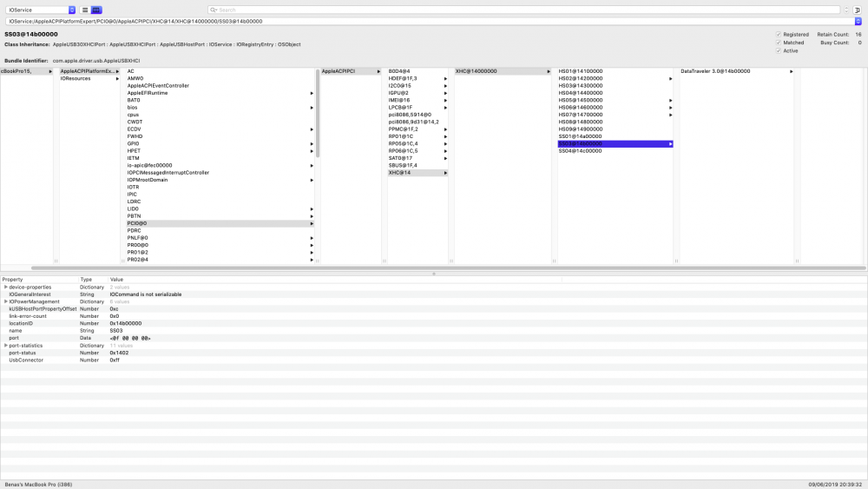Click the vertical scrollbar beside the AC list
This screenshot has height=489, width=868.
318,114
